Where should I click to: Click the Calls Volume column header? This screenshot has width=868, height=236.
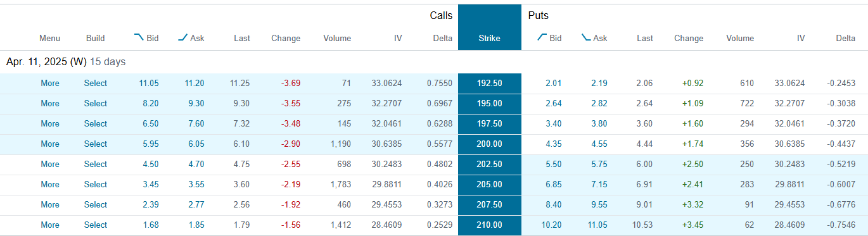point(337,38)
